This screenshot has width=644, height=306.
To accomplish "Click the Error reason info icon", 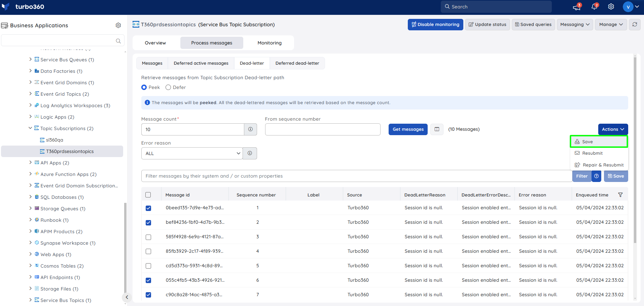I will coord(250,153).
